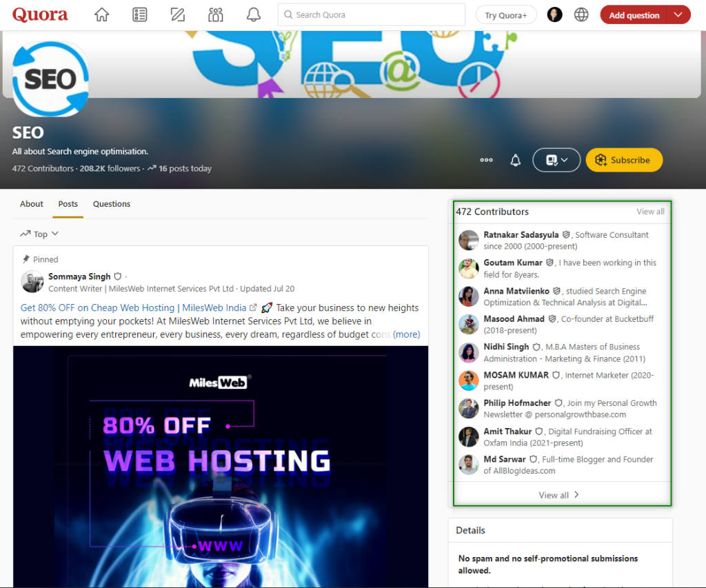Open the Following list icon
Screen dimensions: 706x588
(x=140, y=14)
